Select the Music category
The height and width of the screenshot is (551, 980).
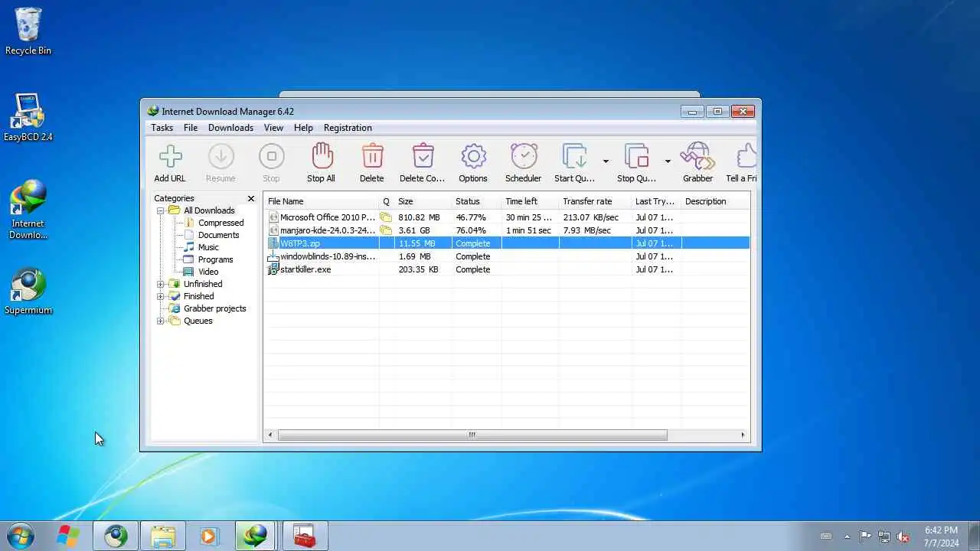click(x=208, y=247)
